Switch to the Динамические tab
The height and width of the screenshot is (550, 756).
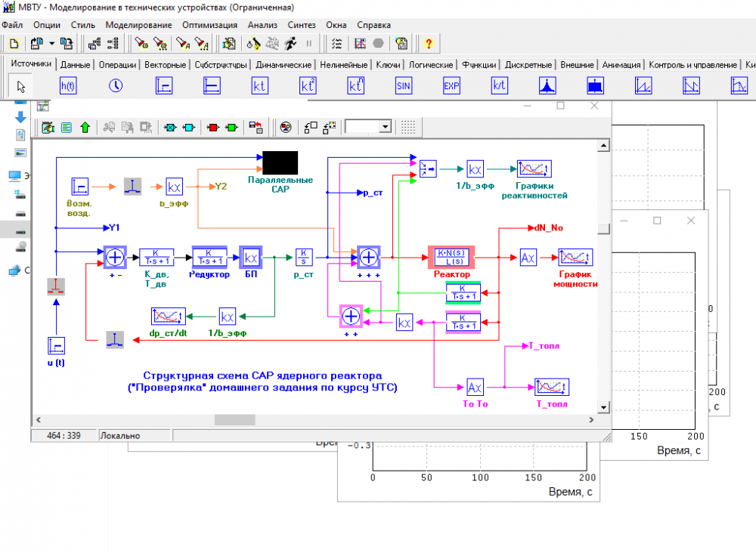click(x=283, y=65)
